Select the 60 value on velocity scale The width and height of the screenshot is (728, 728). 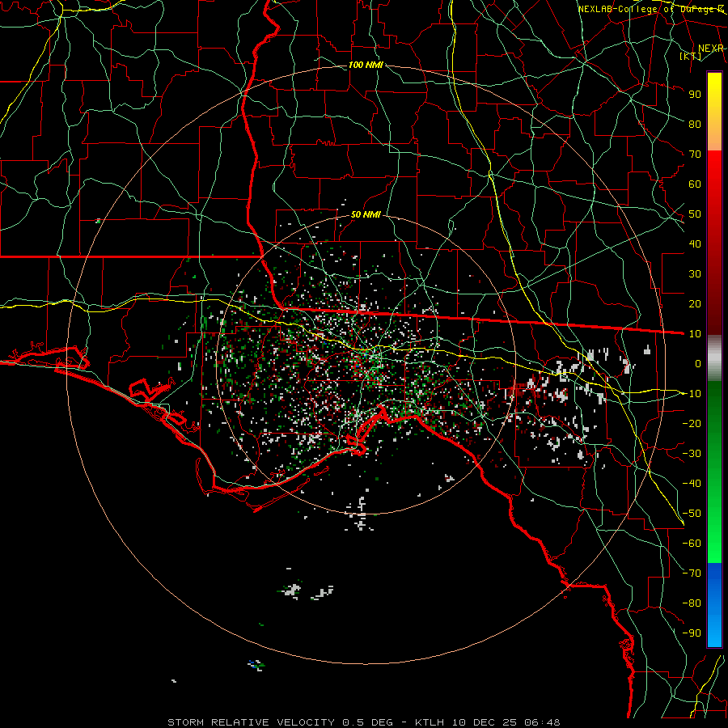(695, 184)
